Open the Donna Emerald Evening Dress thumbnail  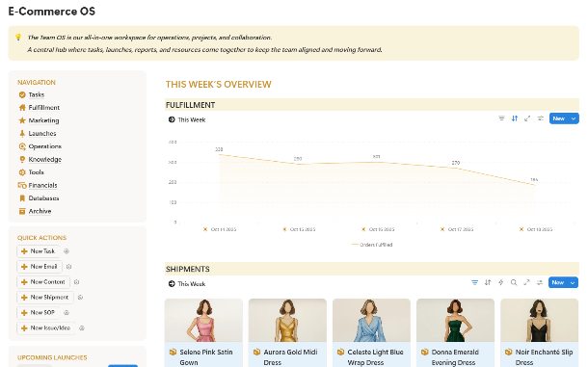coord(456,320)
